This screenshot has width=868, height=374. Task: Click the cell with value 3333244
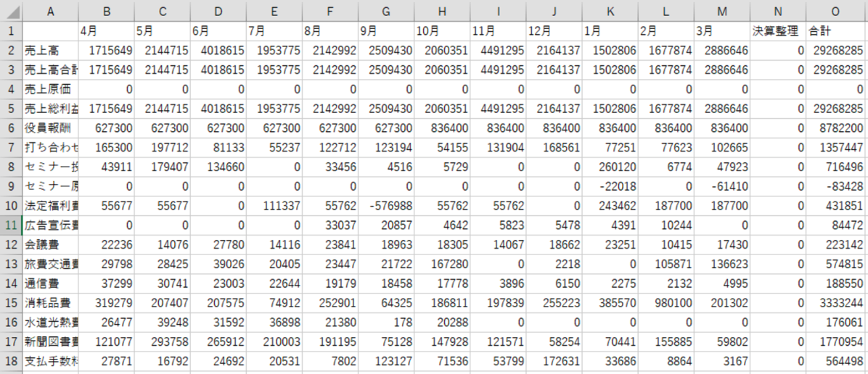[837, 304]
